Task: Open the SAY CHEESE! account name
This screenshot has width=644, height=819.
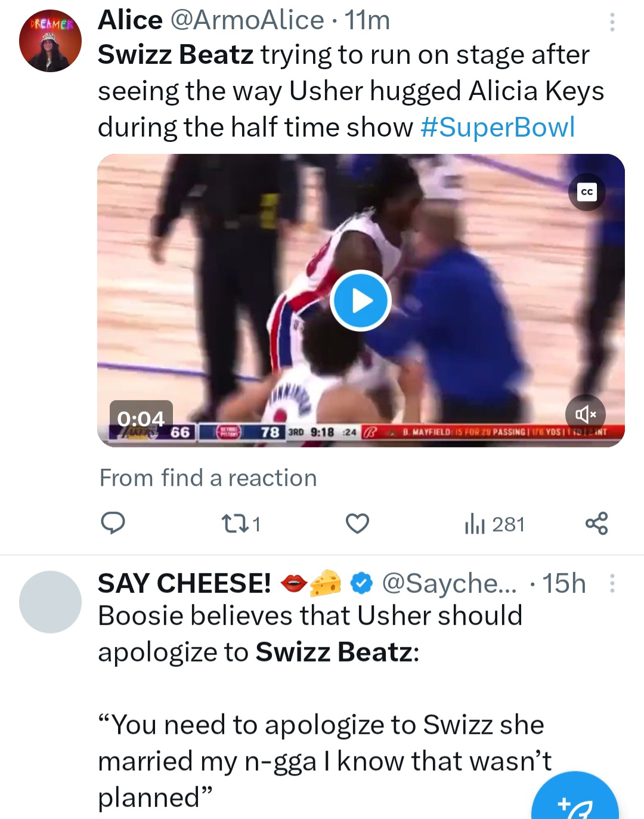Action: [184, 583]
